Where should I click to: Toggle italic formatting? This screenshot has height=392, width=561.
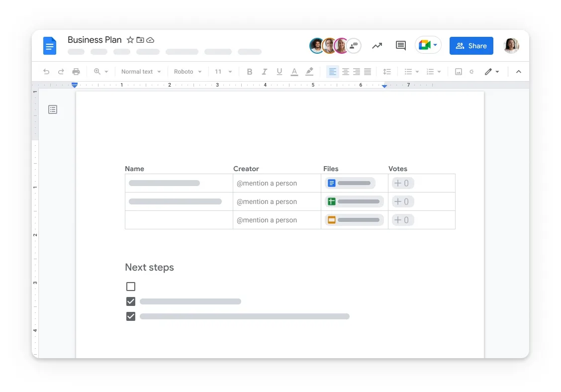(265, 72)
